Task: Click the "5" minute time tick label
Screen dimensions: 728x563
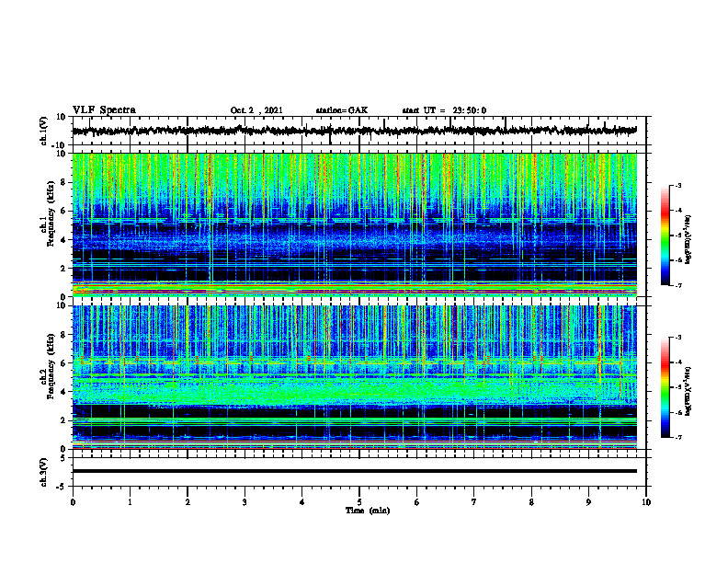Action: [x=359, y=502]
